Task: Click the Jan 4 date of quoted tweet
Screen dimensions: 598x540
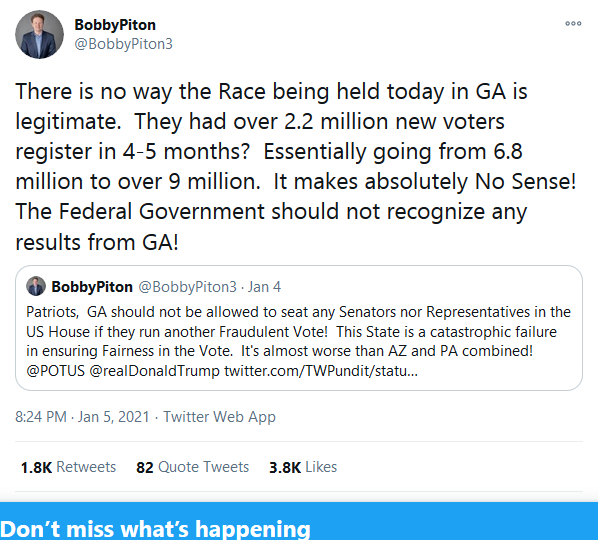Action: (264, 287)
